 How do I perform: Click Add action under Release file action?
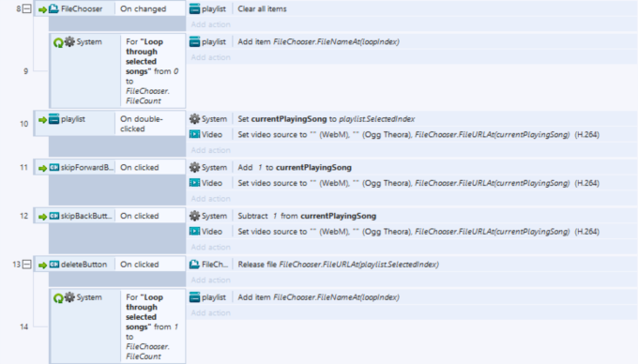(211, 280)
